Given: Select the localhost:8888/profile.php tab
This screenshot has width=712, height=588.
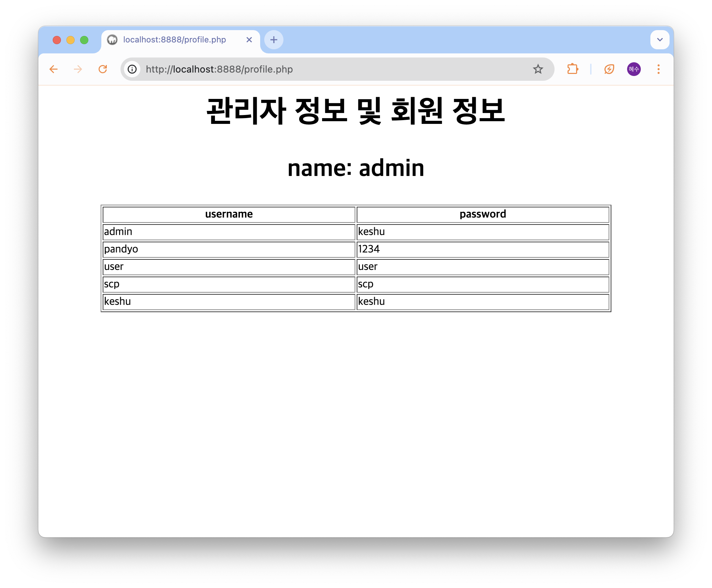Looking at the screenshot, I should pyautogui.click(x=174, y=40).
